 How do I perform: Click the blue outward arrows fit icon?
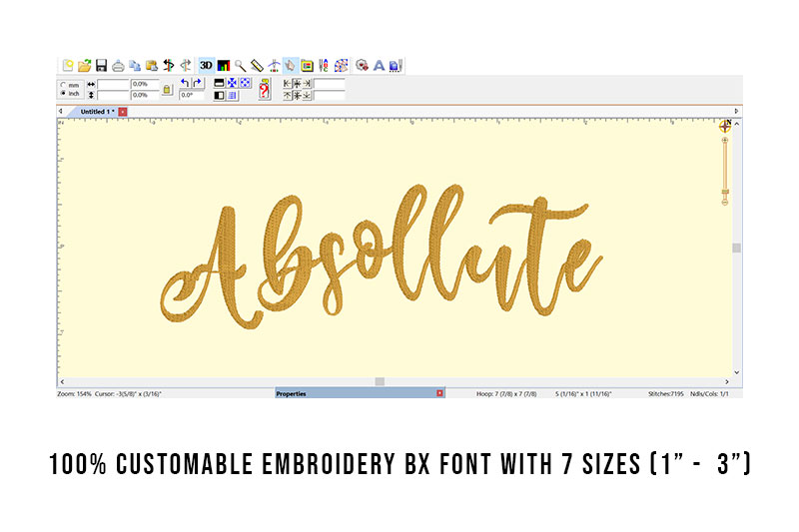point(245,83)
